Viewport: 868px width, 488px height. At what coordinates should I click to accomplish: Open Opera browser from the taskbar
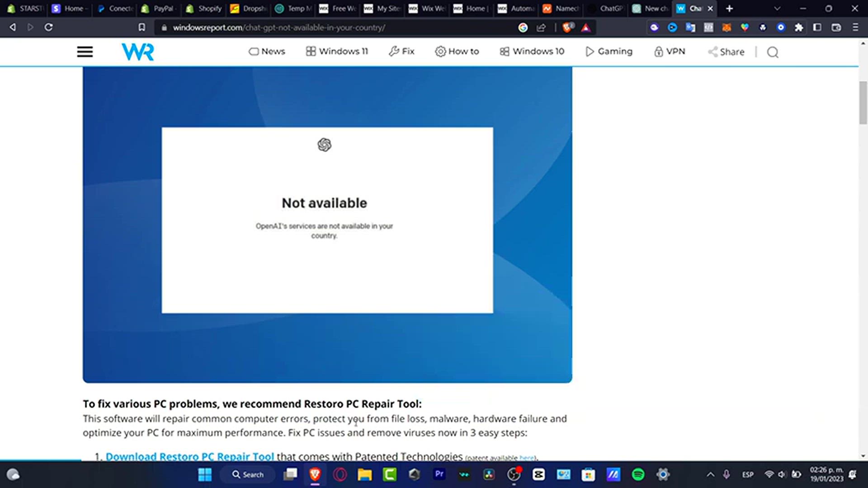tap(340, 474)
